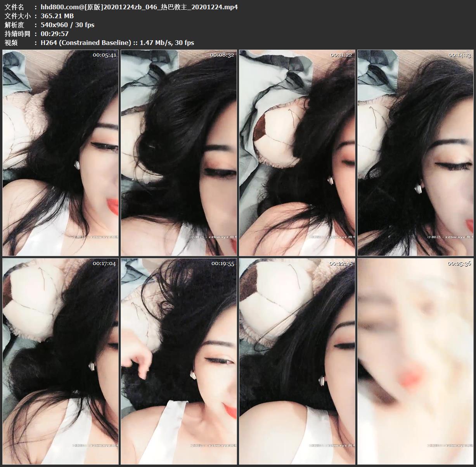The image size is (476, 467).
Task: Click the 00:05:41 timestamp label
Action: tap(104, 55)
